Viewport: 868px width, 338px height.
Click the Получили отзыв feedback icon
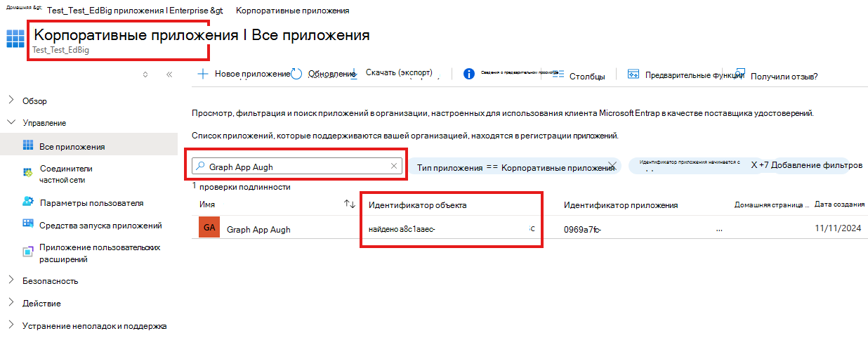pos(739,73)
